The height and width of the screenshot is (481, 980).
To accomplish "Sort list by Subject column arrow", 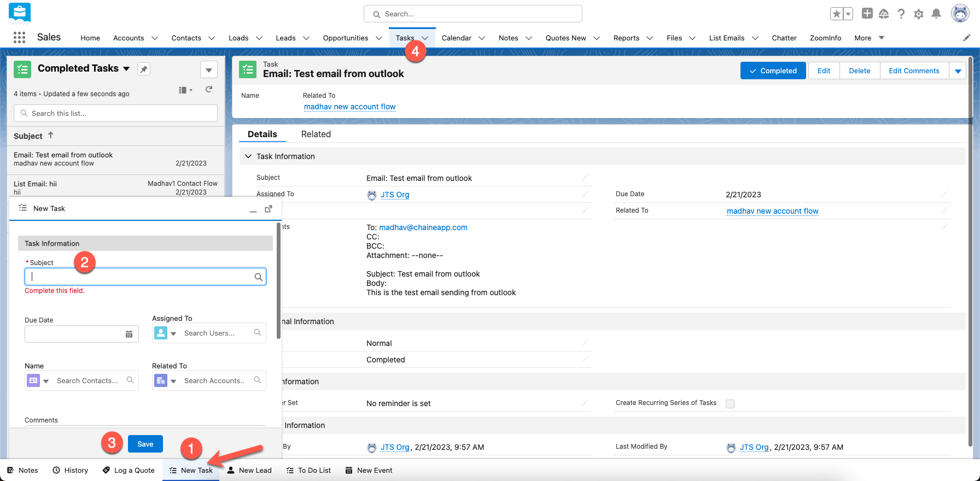I will (51, 135).
